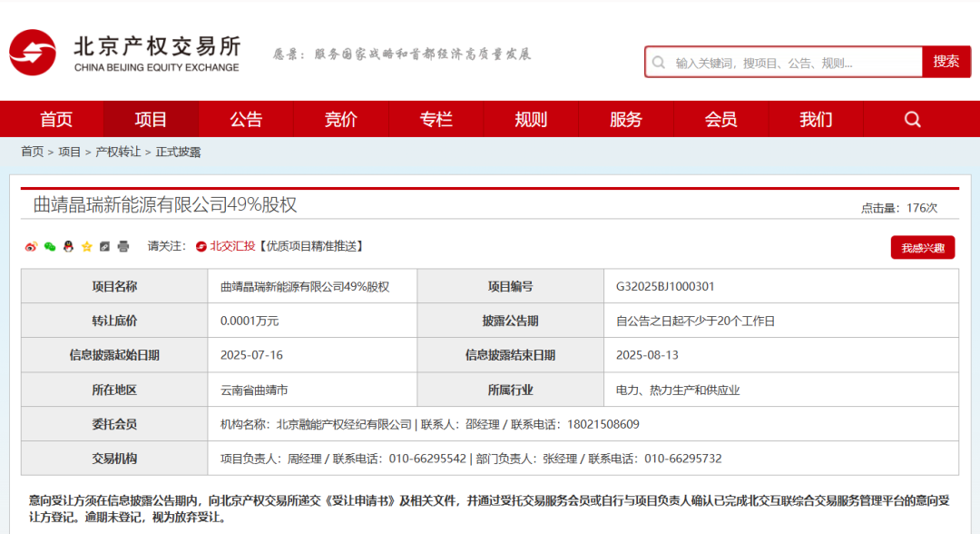Click the project name cell in the table
The image size is (980, 534).
click(312, 286)
